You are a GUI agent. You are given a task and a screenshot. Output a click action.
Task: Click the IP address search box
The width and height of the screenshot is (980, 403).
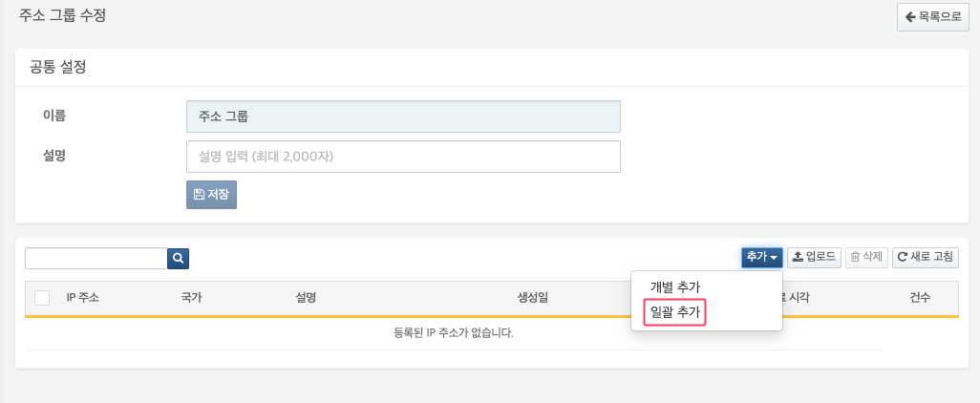tap(96, 258)
